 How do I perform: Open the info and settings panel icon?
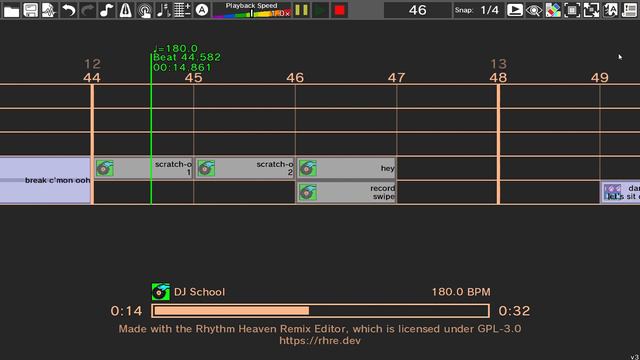[629, 10]
